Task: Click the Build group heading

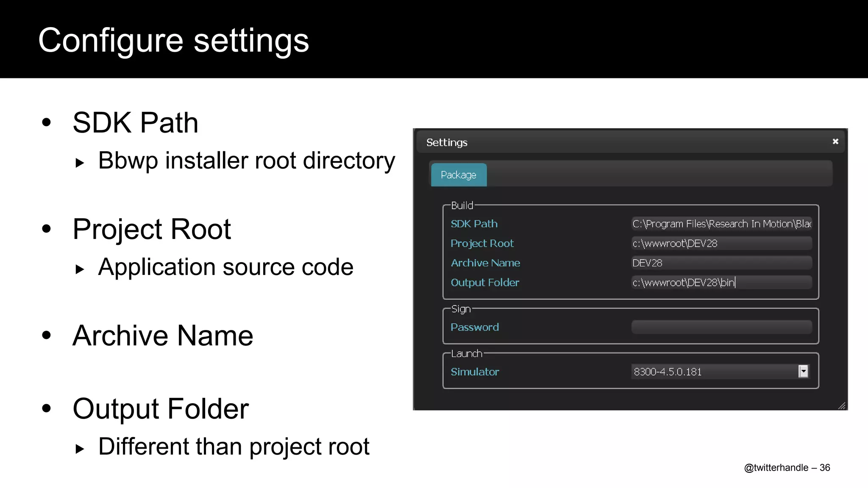Action: [462, 205]
